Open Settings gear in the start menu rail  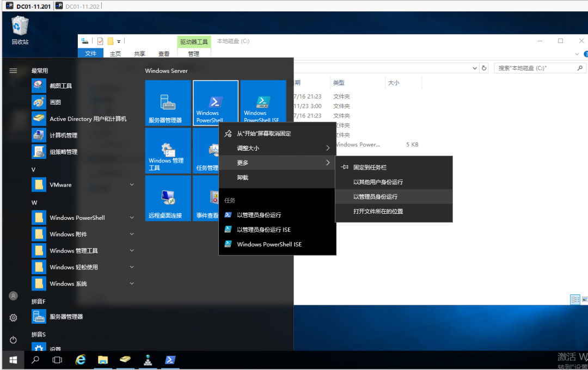pyautogui.click(x=13, y=318)
